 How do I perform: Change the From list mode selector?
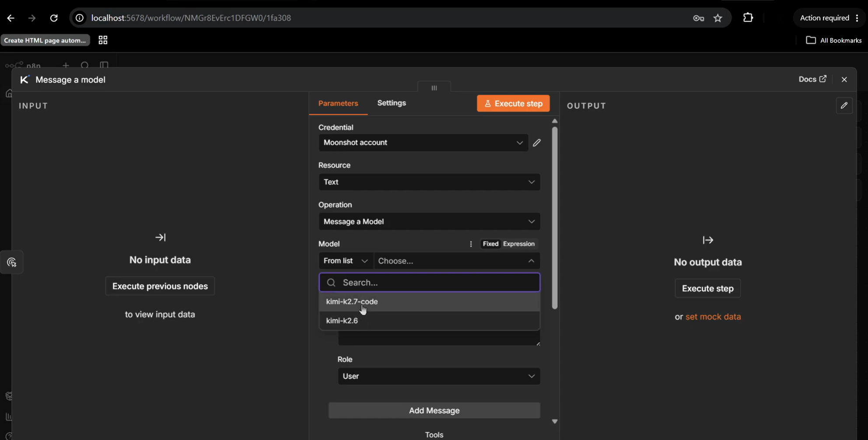346,261
